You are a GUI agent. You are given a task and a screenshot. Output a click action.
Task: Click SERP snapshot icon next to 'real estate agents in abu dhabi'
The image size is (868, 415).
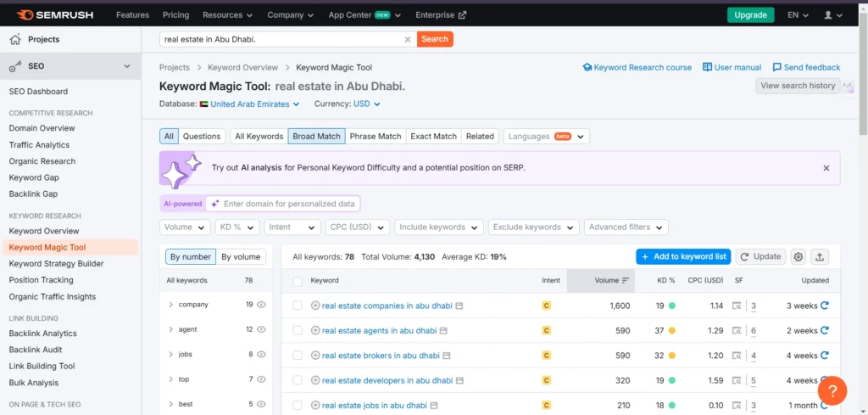(x=443, y=331)
